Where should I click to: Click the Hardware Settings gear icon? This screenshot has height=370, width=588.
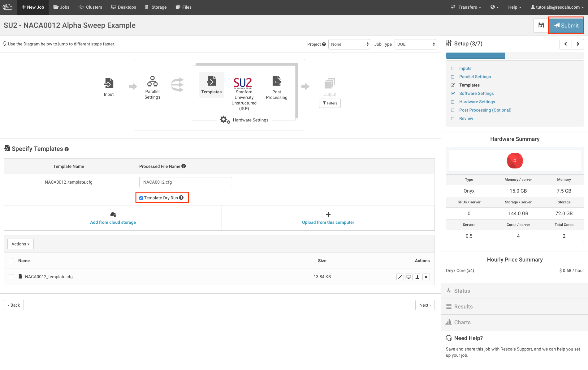click(225, 120)
